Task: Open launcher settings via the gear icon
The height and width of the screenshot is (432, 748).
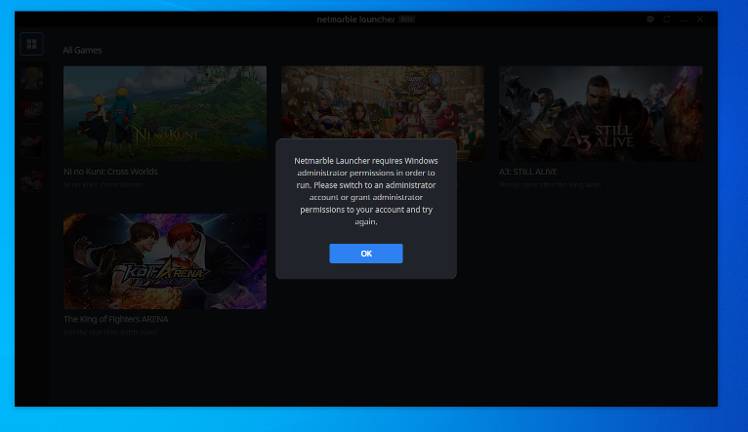Action: pyautogui.click(x=650, y=19)
